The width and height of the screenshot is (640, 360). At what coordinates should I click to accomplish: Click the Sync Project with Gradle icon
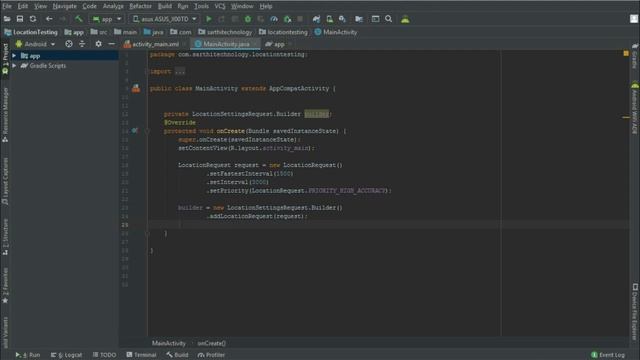pyautogui.click(x=316, y=19)
